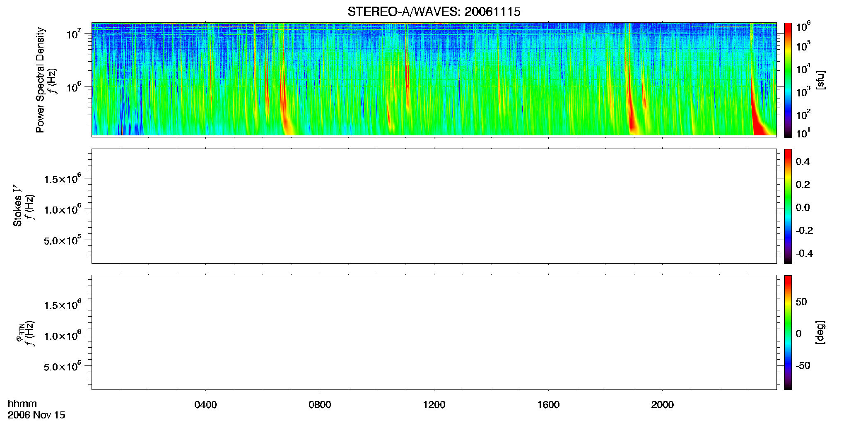Click the 1200 time axis label
Image resolution: width=868 pixels, height=447 pixels.
click(x=434, y=405)
